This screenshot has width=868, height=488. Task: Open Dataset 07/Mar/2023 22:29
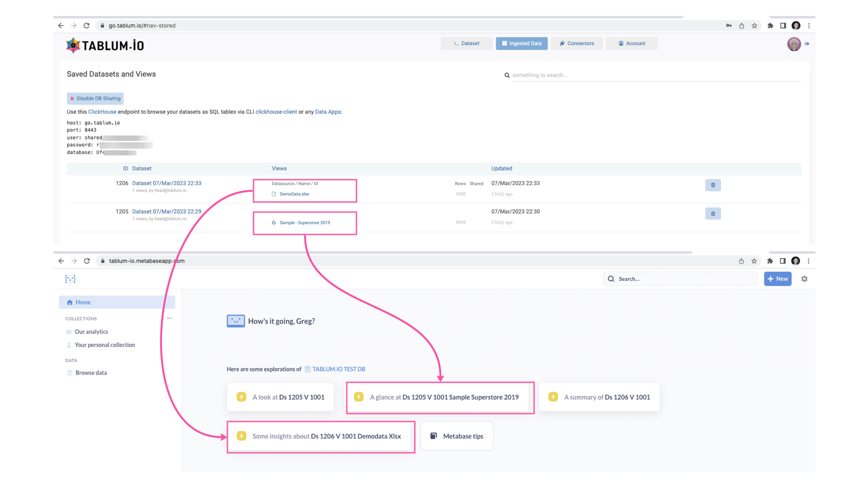pyautogui.click(x=167, y=211)
